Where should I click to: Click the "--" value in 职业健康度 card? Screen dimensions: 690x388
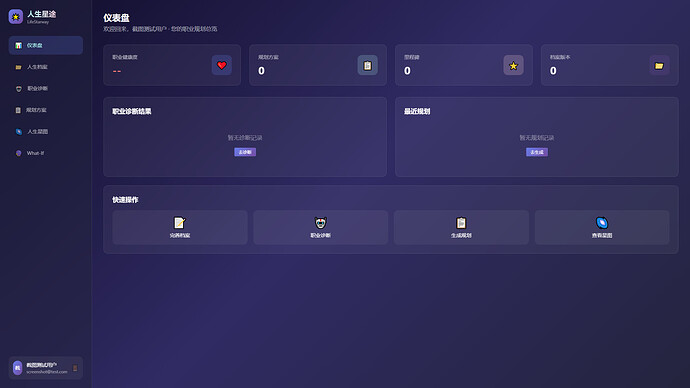[x=117, y=71]
